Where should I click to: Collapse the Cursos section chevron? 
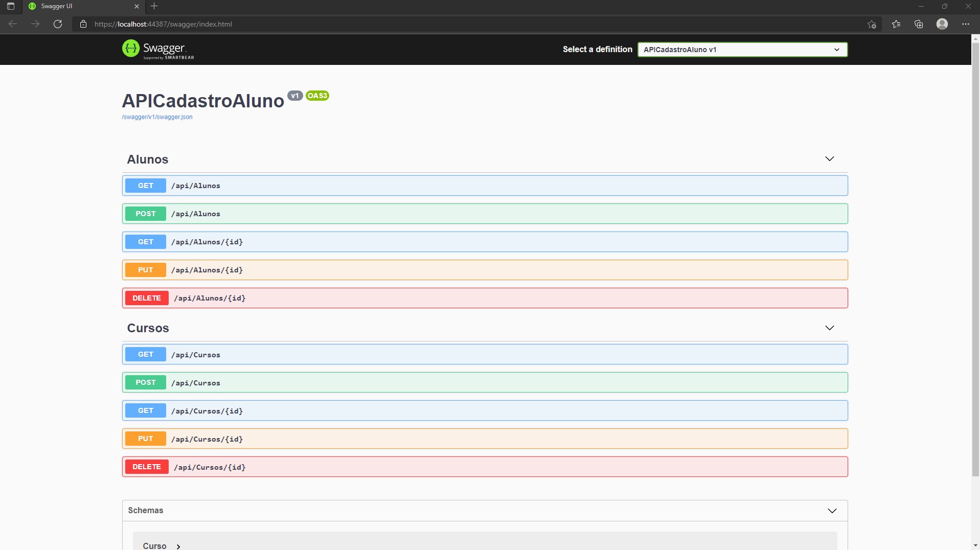pyautogui.click(x=829, y=328)
